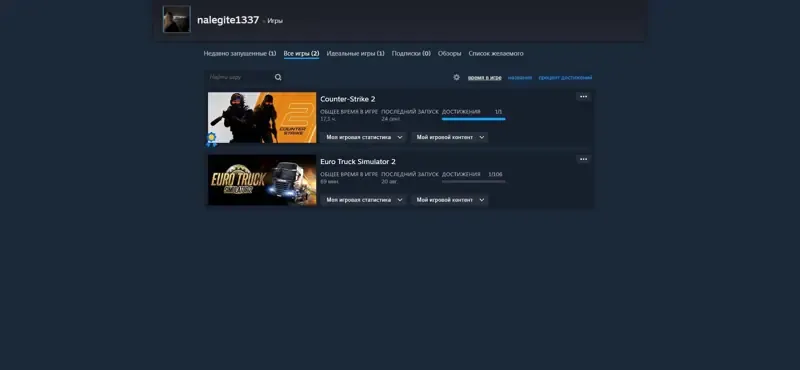Click the Достижения label of Counter-Strike 2

461,112
